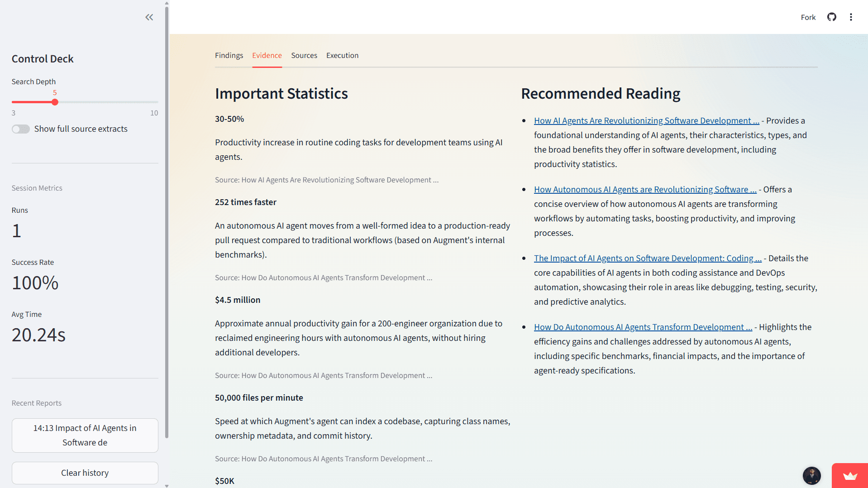Collapse the sidebar with double-chevron icon
868x488 pixels.
pyautogui.click(x=149, y=17)
